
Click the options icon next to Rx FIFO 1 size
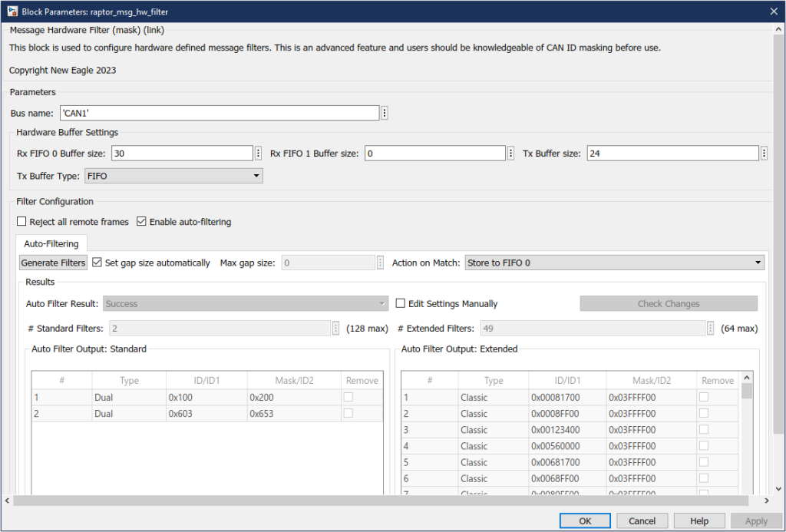click(511, 154)
